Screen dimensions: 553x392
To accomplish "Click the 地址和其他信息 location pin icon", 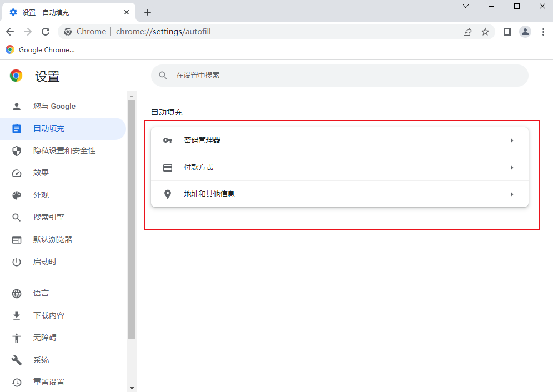I will click(168, 194).
